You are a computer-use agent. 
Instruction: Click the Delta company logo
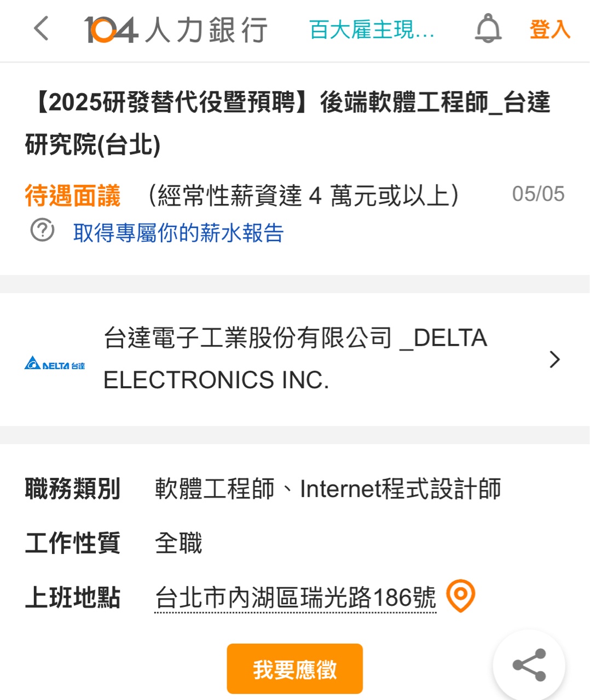tap(55, 363)
